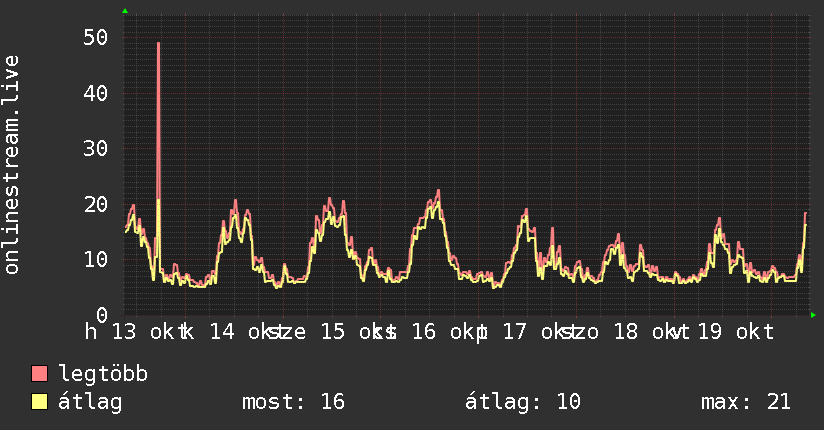Select the legtöbb legend label
Screen dimensions: 824x430
tap(103, 374)
